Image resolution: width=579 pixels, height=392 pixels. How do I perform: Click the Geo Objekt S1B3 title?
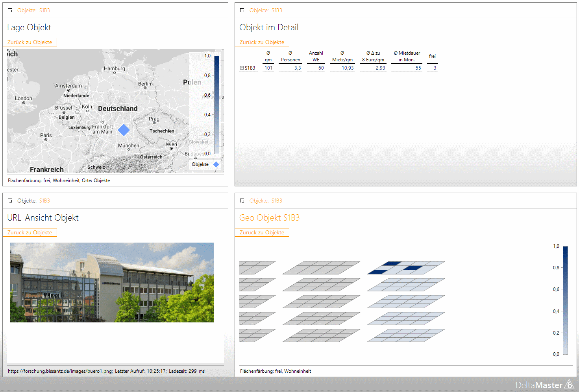pyautogui.click(x=270, y=218)
